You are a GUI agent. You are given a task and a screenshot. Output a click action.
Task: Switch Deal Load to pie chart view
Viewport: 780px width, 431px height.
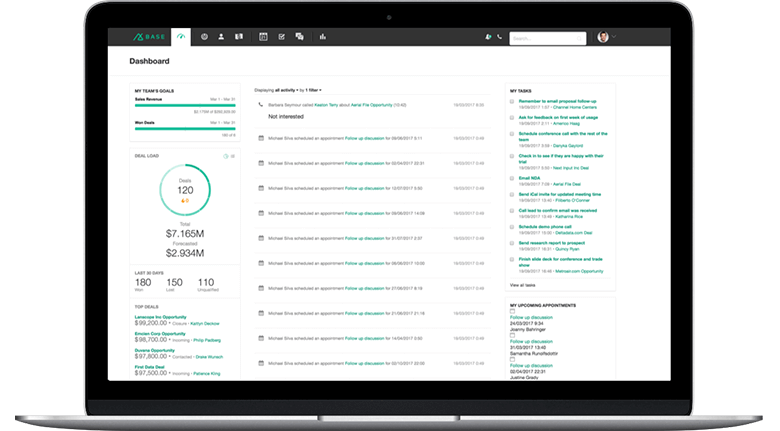[x=226, y=156]
